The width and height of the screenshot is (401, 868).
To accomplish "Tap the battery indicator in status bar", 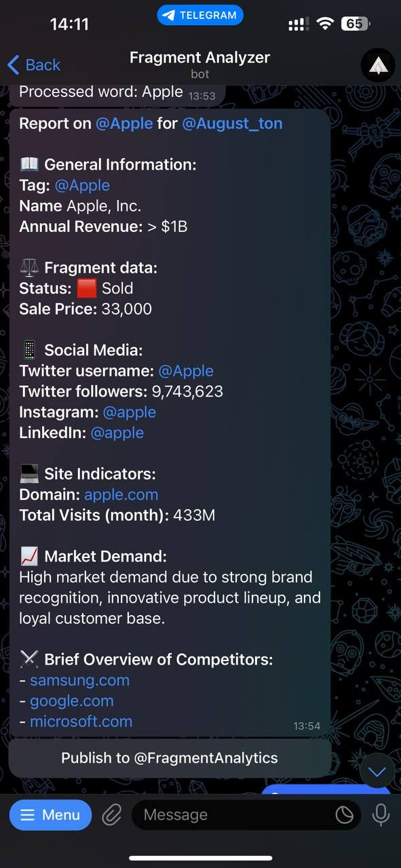I will [356, 24].
